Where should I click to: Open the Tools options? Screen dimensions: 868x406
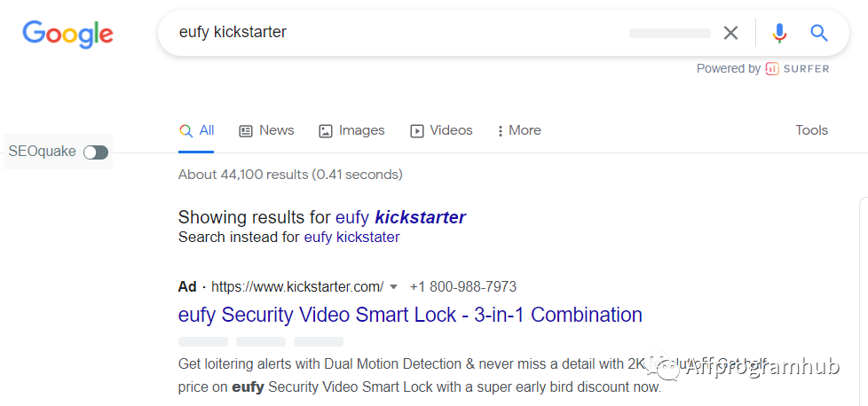pyautogui.click(x=811, y=130)
